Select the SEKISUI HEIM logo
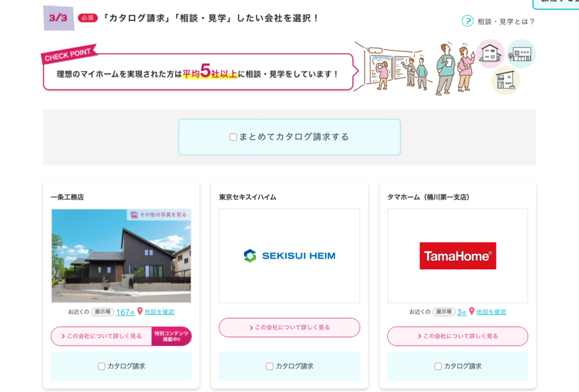Viewport: 579px width, 392px height. [289, 255]
